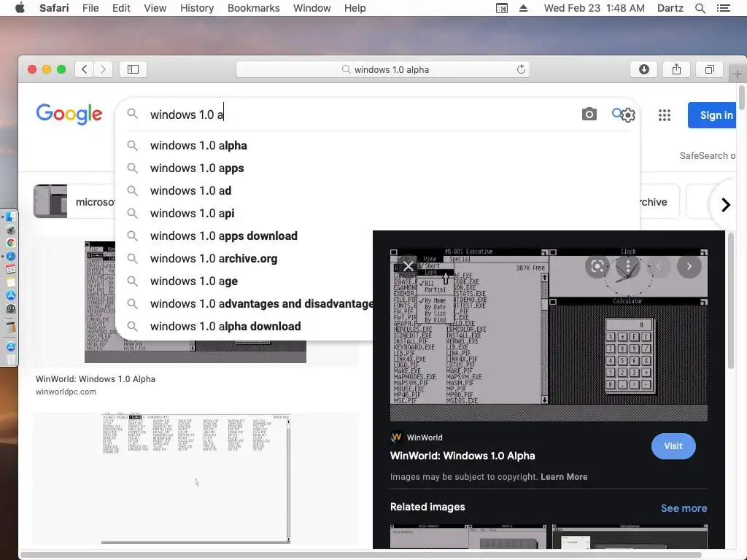Click the Dartz user menu
The height and width of the screenshot is (560, 747).
coord(670,8)
